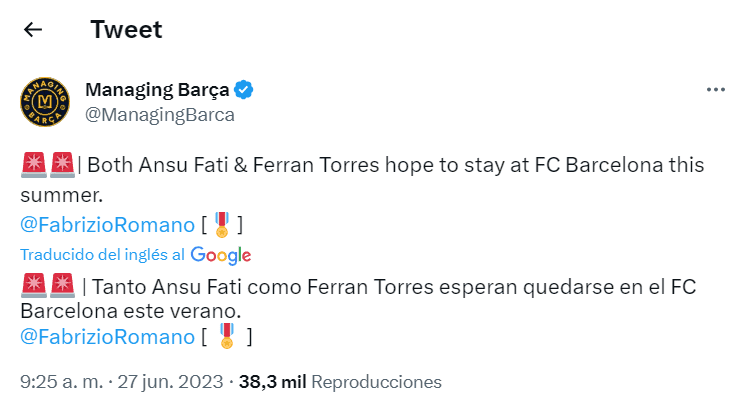Screen dimensions: 747x408
Task: Open @FabrizioRomano mention in the English tweet
Action: [x=104, y=223]
